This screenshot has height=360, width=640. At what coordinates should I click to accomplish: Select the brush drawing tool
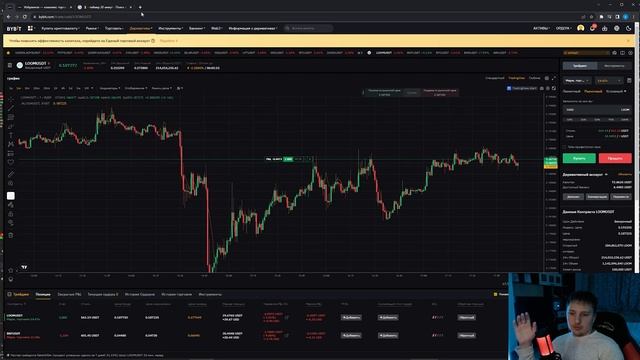pyautogui.click(x=11, y=126)
